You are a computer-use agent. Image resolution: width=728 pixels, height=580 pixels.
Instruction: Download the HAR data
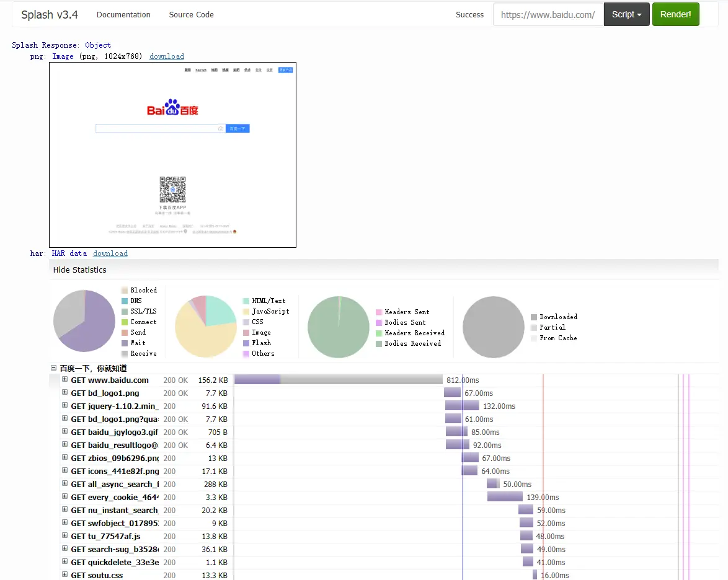tap(110, 253)
